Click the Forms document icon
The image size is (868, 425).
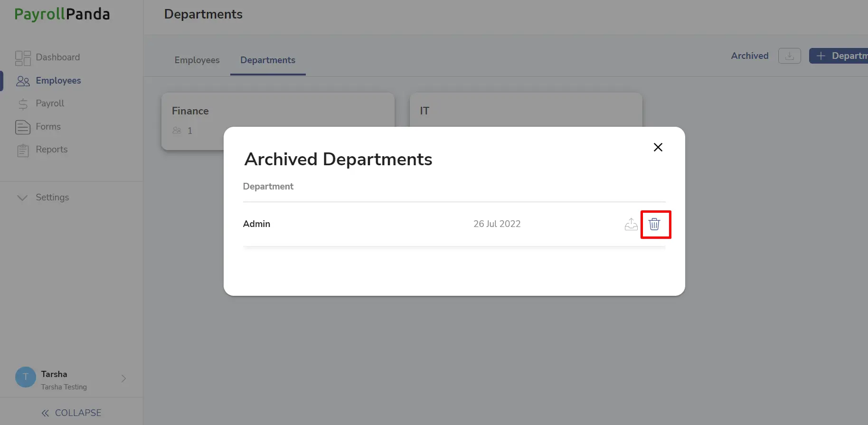(x=23, y=127)
